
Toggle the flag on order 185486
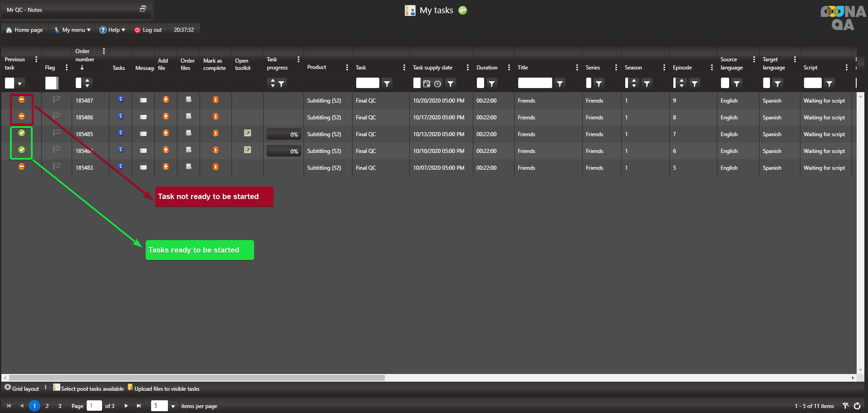coord(57,116)
